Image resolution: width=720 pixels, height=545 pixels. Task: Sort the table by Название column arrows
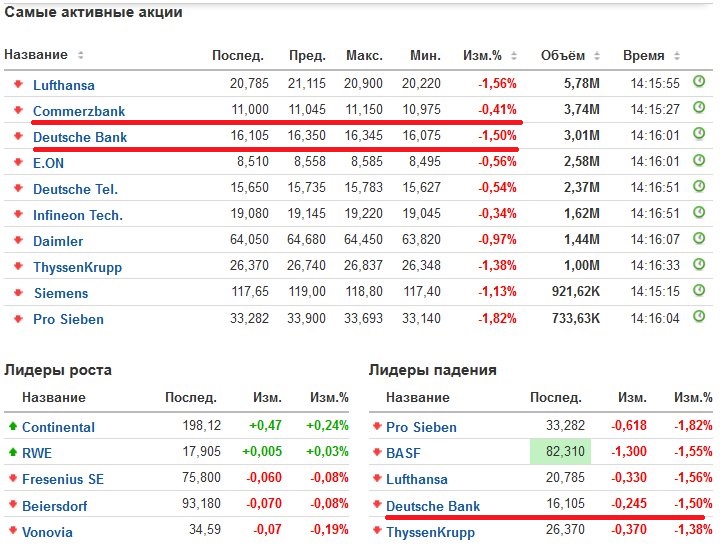[81, 55]
